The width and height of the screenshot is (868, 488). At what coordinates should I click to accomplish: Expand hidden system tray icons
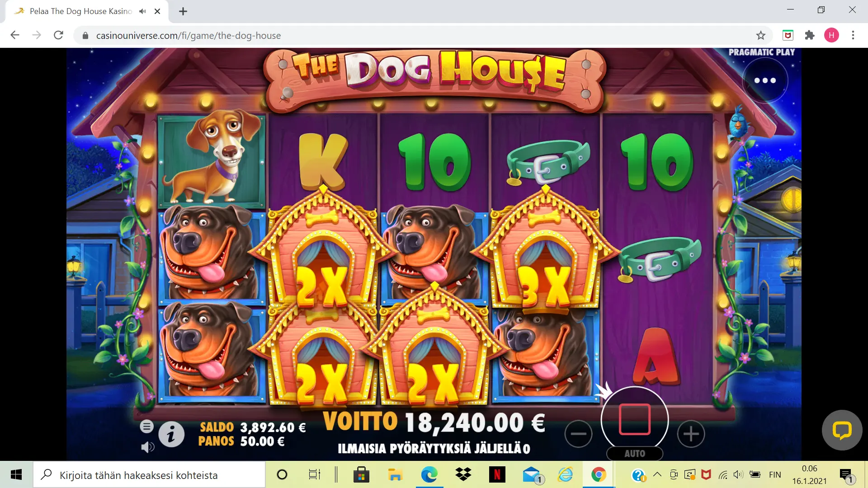657,474
